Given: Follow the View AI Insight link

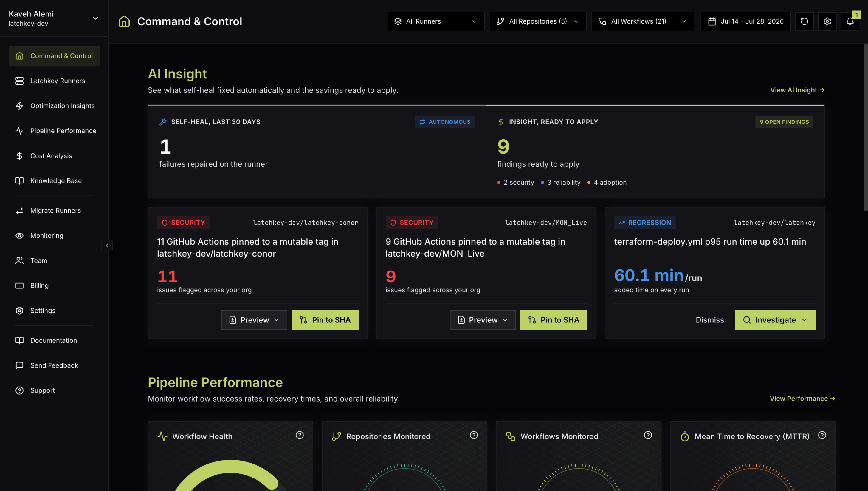Looking at the screenshot, I should (797, 90).
